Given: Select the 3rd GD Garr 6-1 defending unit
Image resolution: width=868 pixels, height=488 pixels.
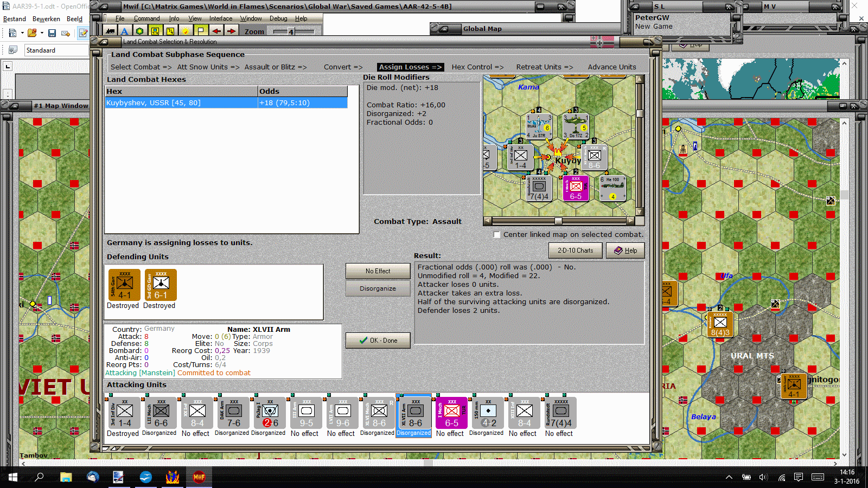Looking at the screenshot, I should (x=161, y=285).
